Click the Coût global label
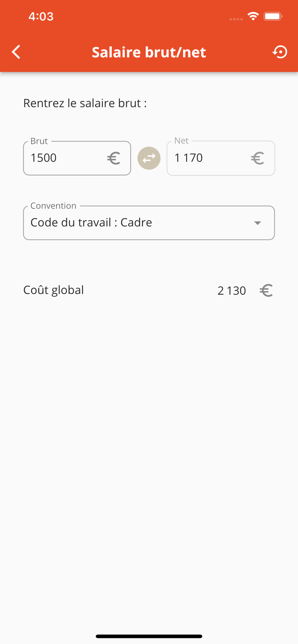Screen dimensions: 298x644 [53, 290]
